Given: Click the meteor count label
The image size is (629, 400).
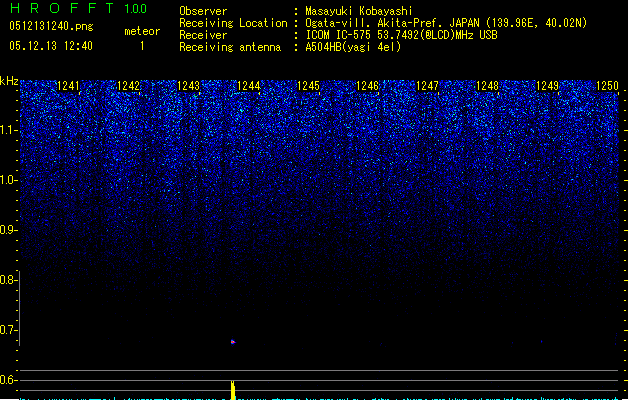Looking at the screenshot, I should coord(142,31).
